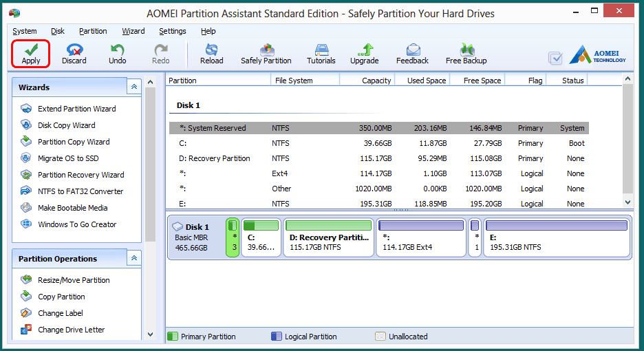Click the Redo toolbar icon
This screenshot has height=351, width=644.
(160, 54)
